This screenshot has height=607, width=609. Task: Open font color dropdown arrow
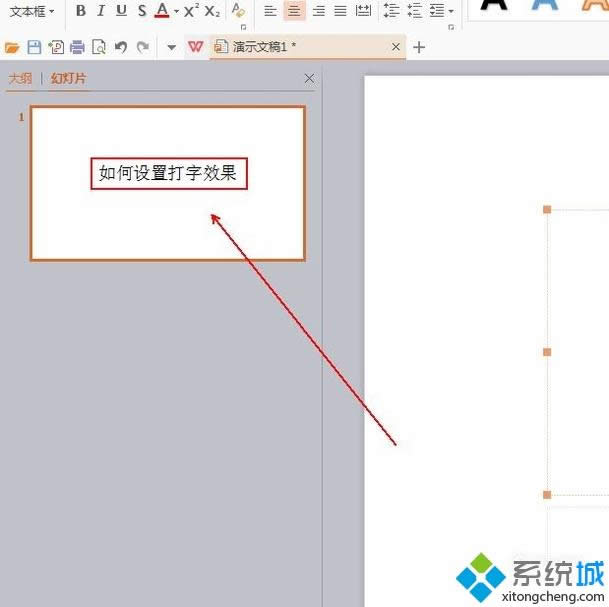(x=176, y=12)
